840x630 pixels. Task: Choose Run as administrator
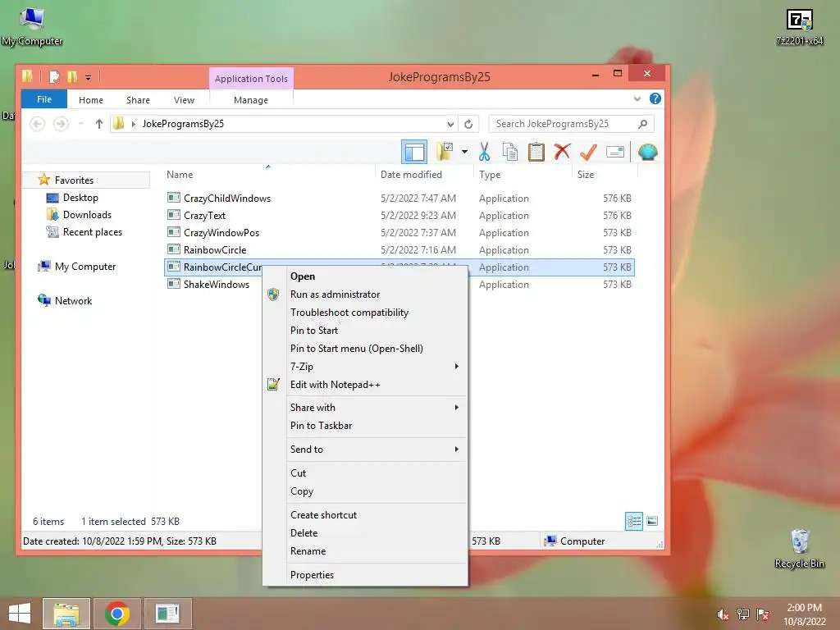[365, 294]
